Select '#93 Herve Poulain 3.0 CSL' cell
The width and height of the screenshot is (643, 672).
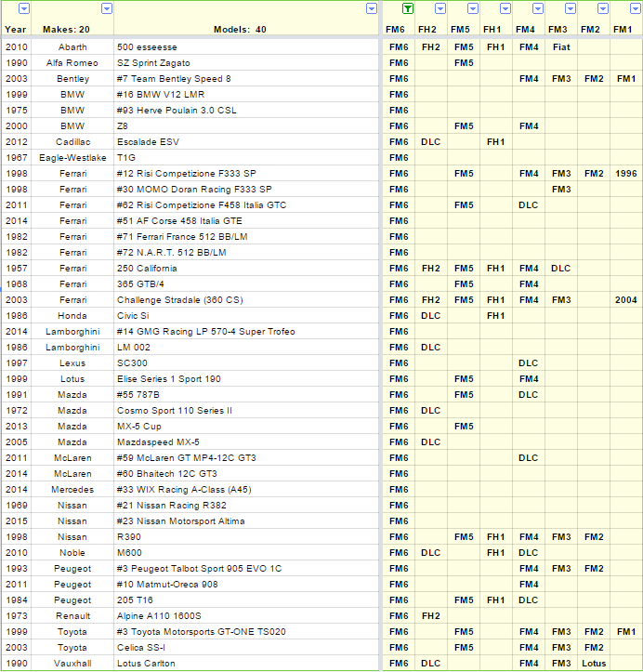pyautogui.click(x=246, y=111)
